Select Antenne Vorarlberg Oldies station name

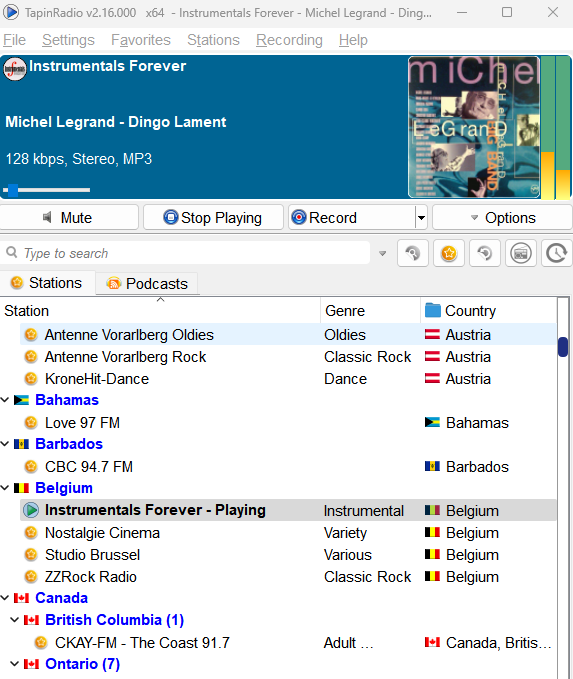coord(129,335)
